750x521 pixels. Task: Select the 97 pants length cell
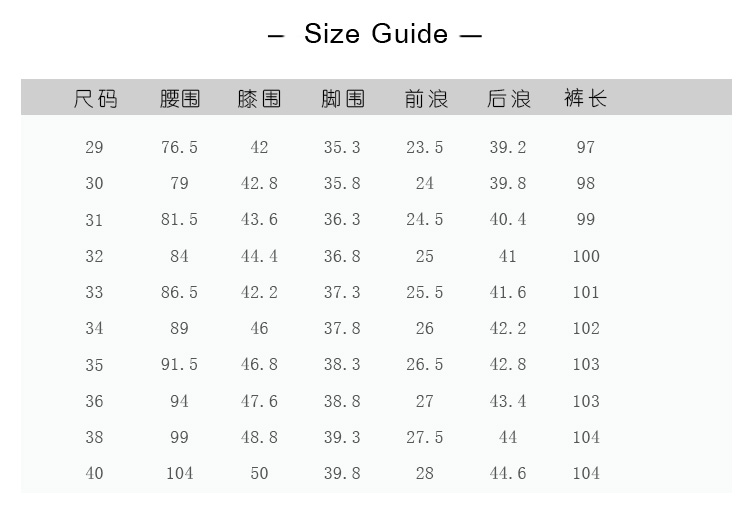pos(586,148)
